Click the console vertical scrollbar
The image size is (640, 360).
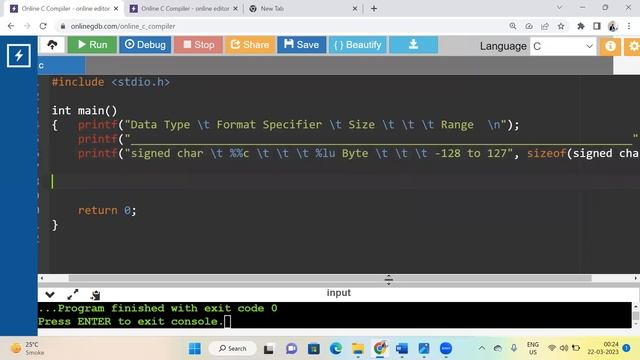tap(636, 316)
